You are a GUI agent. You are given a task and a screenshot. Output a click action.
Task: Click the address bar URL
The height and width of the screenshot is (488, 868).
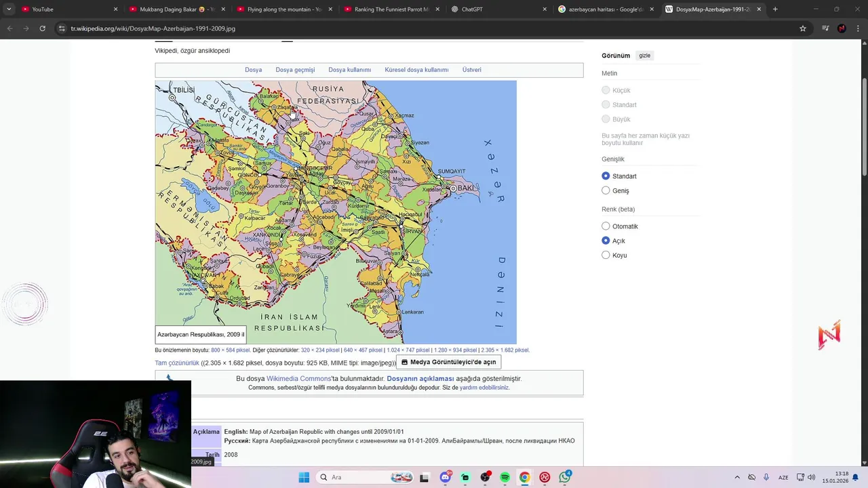153,28
